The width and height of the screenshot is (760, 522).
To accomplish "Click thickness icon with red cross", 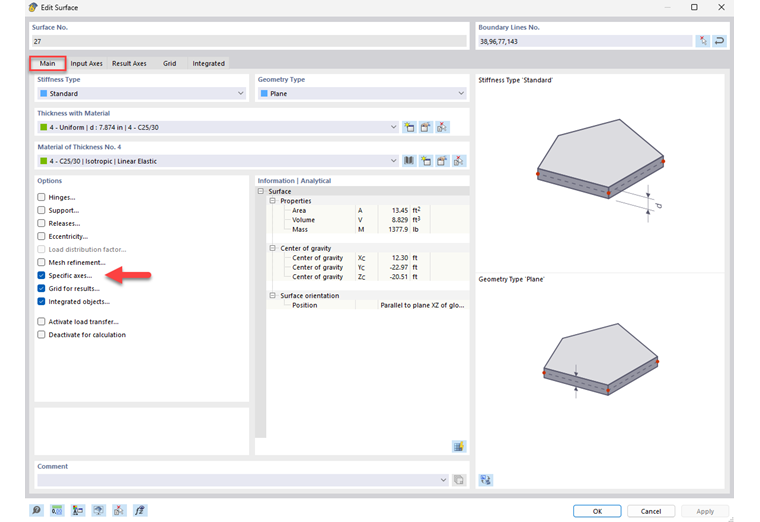I will [442, 127].
